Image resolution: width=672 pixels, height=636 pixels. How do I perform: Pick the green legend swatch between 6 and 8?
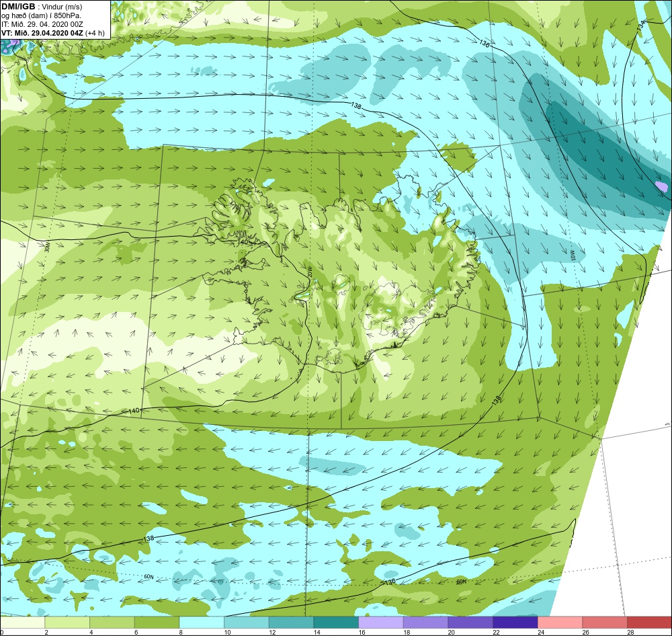157,623
